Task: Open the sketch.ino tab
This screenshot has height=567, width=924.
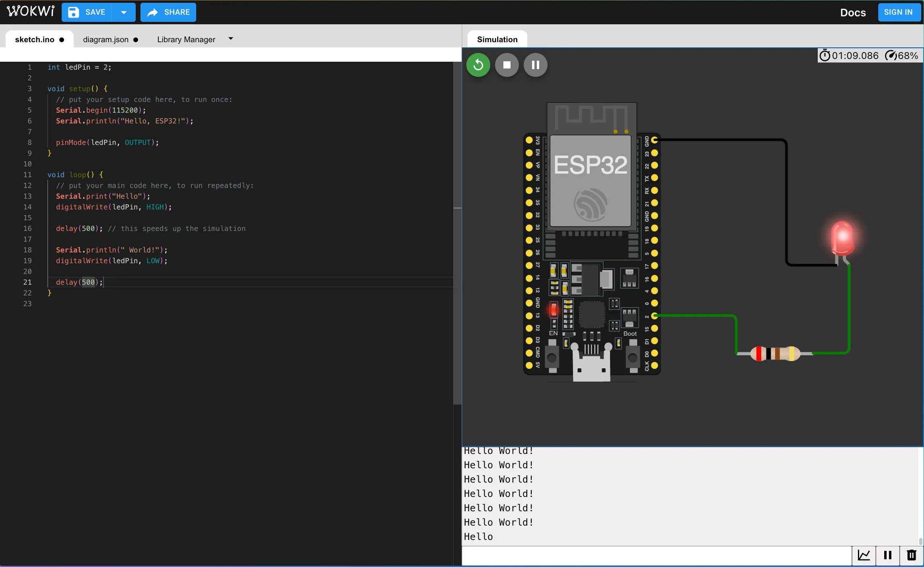Action: (34, 39)
